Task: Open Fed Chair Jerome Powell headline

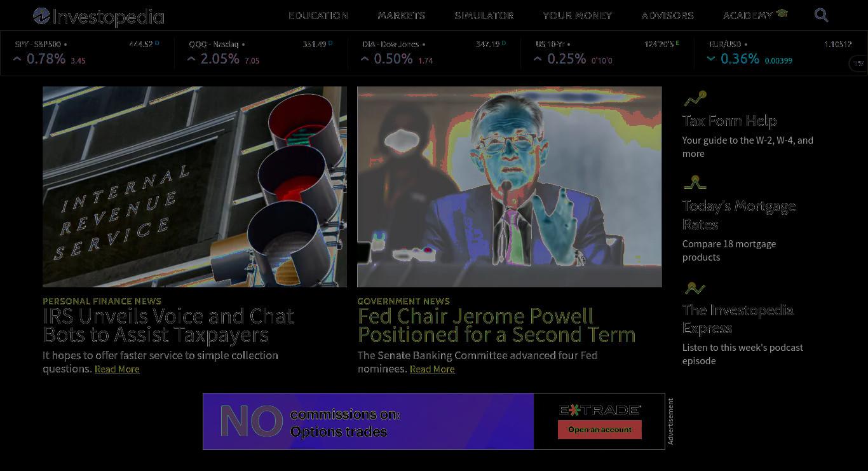Action: pos(496,325)
